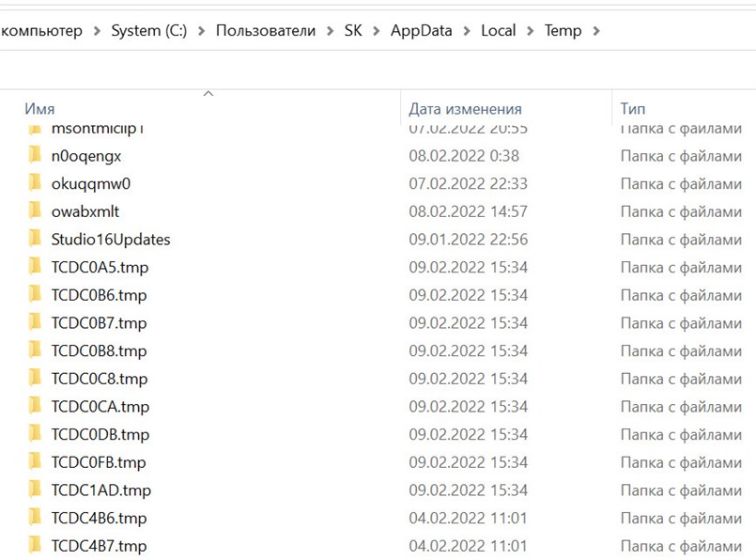Click the sort direction arrow above Имя
This screenshot has height=560, width=756.
[x=208, y=93]
